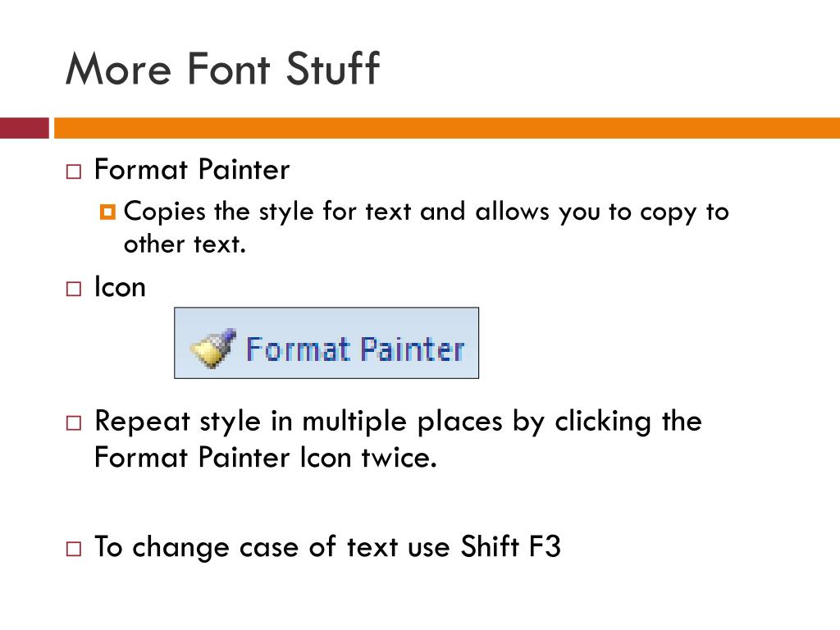Viewport: 840px width, 630px height.
Task: Click the dark red block left of the orange bar
Action: tap(24, 128)
